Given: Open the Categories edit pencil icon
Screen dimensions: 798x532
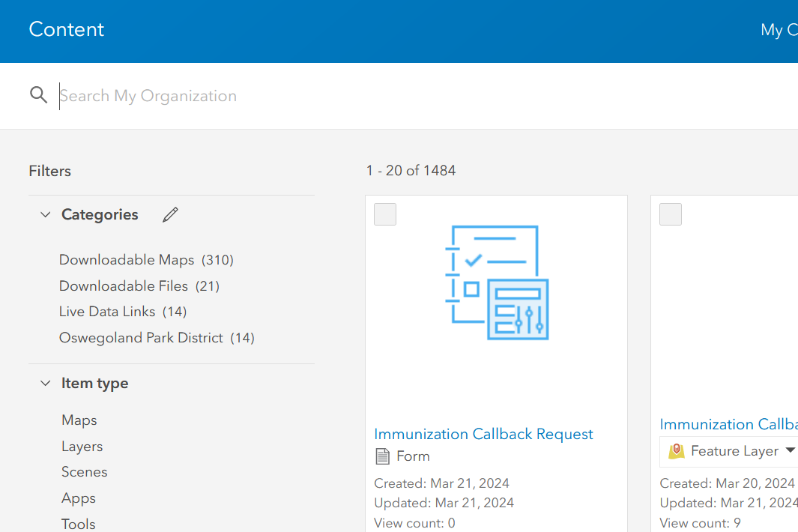Looking at the screenshot, I should click(x=170, y=214).
